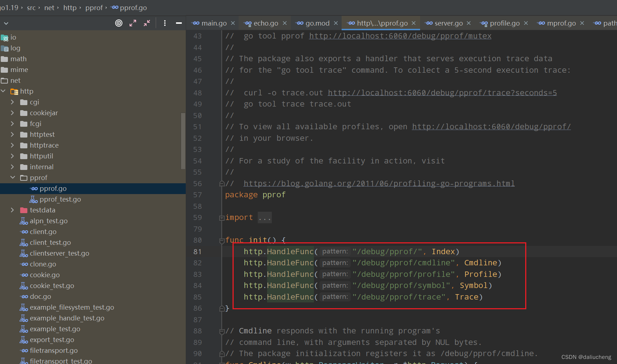Click the Profile handler name on line 83
The width and height of the screenshot is (617, 364).
click(x=481, y=274)
